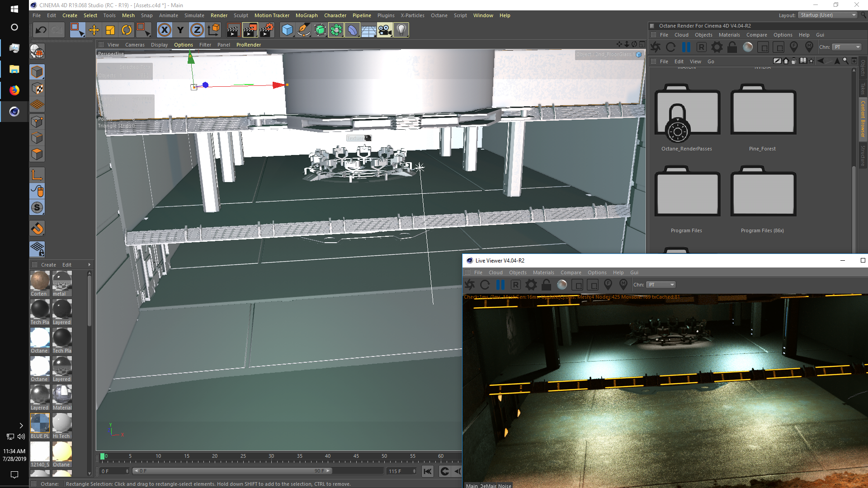Toggle the Z axis lock

pyautogui.click(x=197, y=30)
